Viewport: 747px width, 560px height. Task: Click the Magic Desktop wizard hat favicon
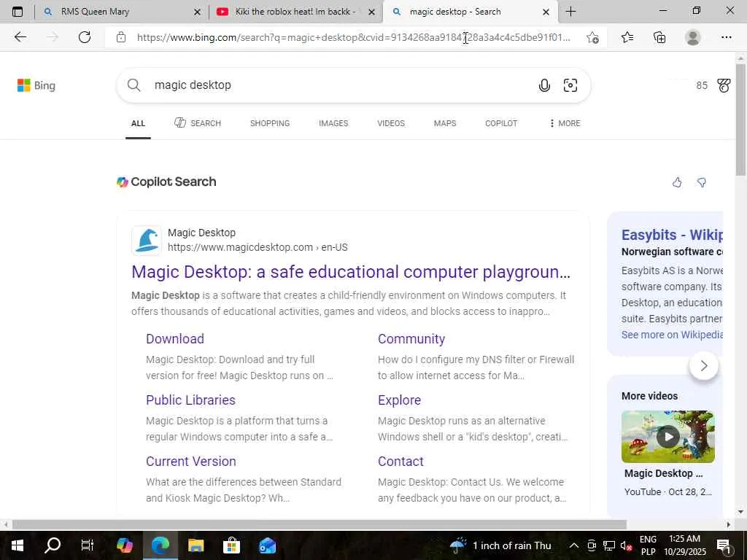(147, 241)
